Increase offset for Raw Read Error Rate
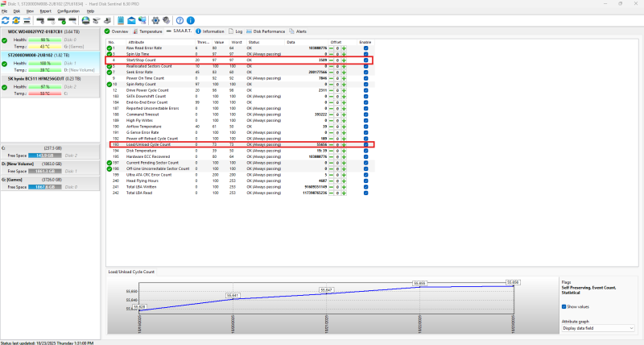This screenshot has width=644, height=345. tap(344, 48)
